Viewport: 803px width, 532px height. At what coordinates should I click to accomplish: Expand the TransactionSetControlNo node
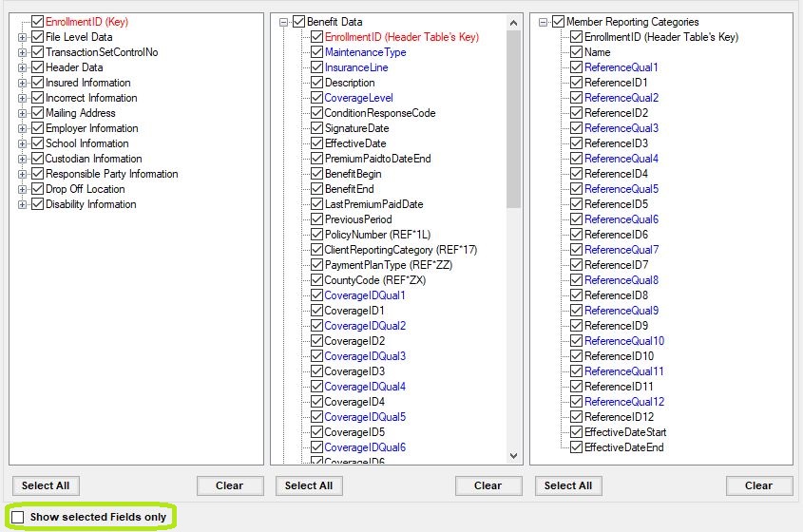click(x=22, y=53)
